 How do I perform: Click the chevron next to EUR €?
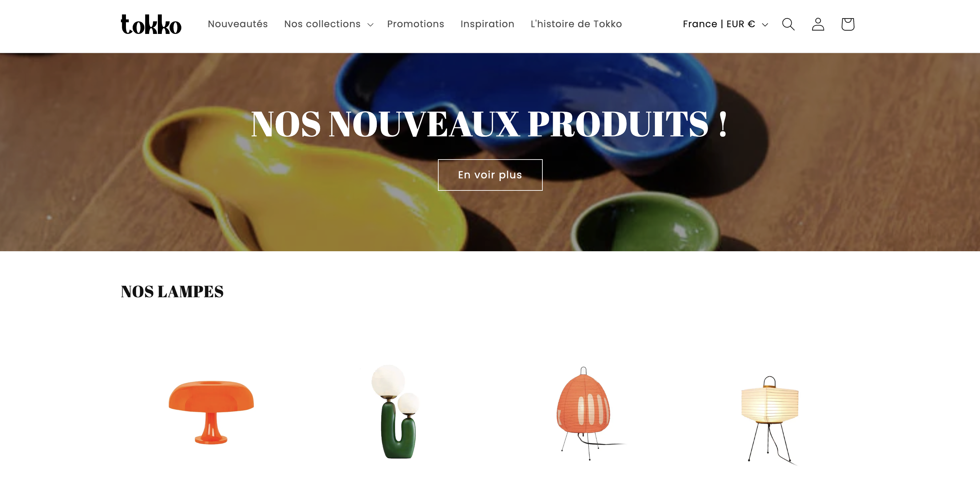[765, 25]
